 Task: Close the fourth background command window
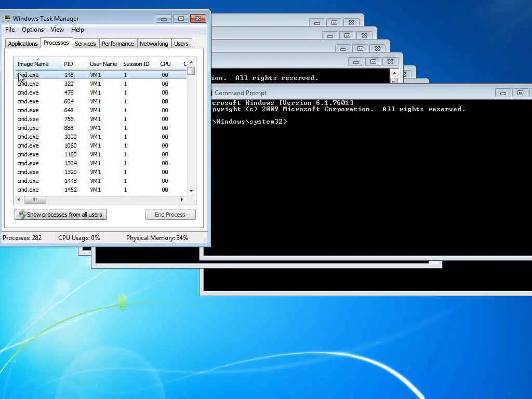tap(390, 62)
